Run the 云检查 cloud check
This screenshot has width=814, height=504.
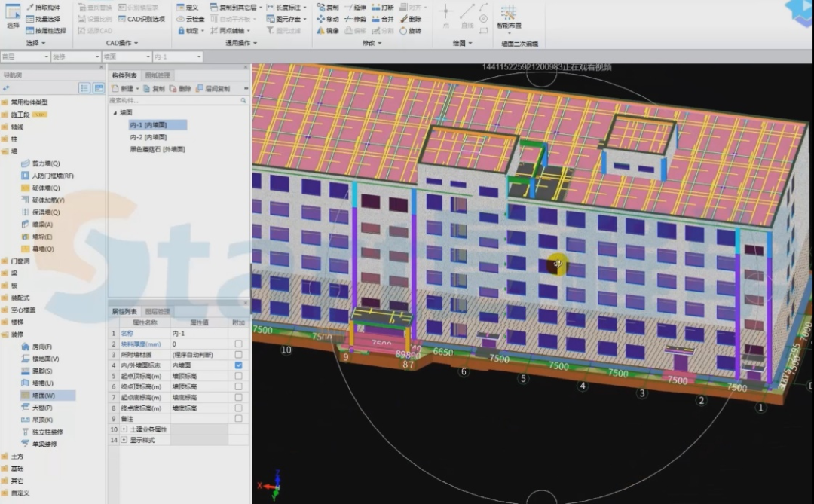tap(191, 19)
